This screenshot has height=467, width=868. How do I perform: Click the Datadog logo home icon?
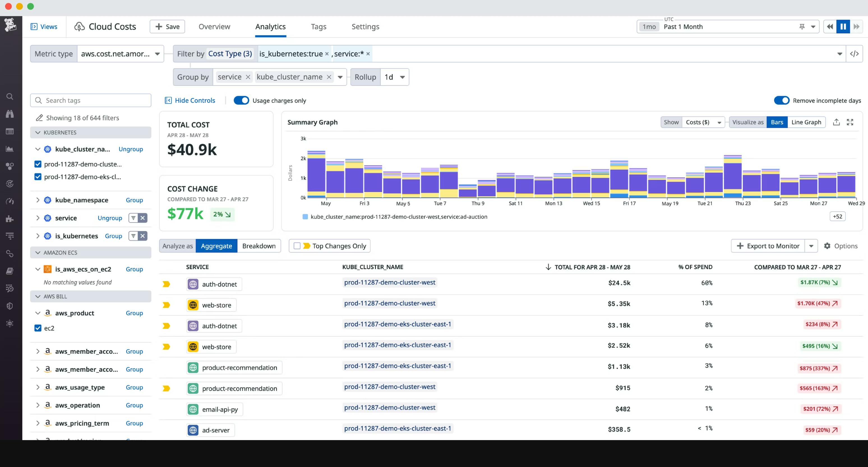[10, 25]
